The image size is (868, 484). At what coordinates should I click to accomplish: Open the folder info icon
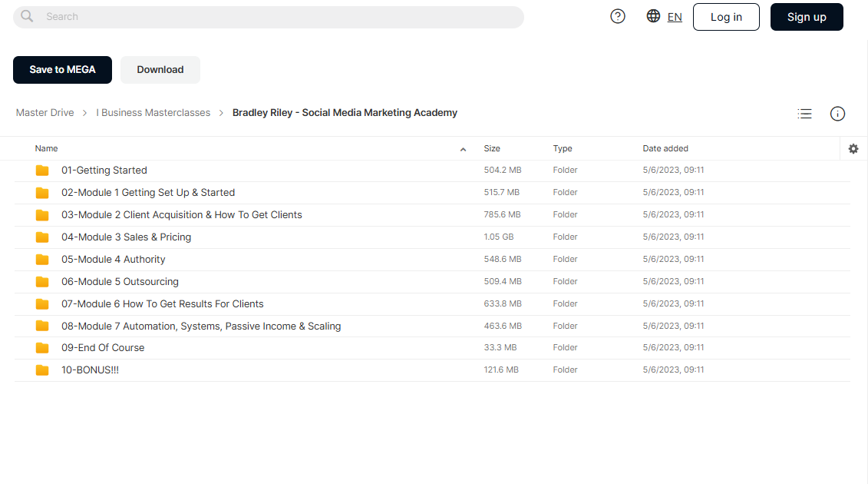click(837, 114)
